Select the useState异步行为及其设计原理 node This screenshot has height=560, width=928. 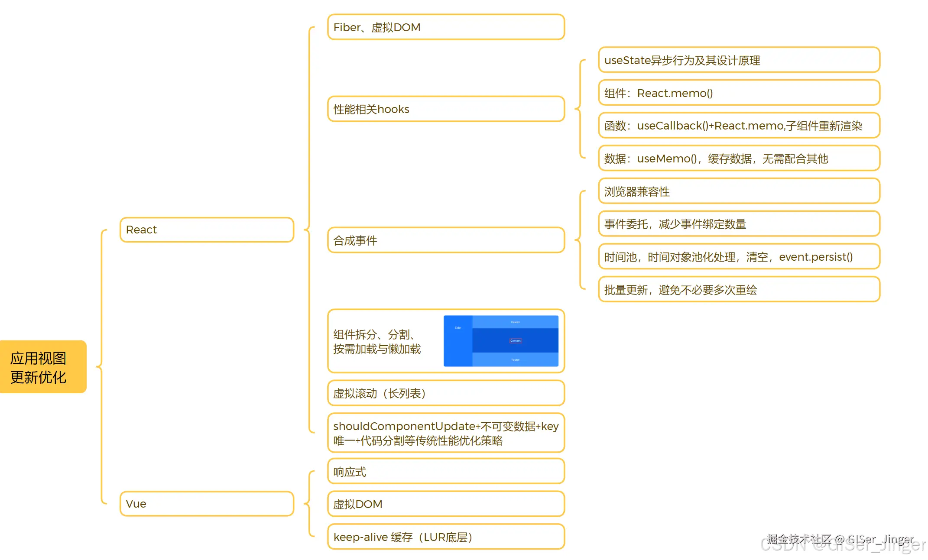coord(739,61)
